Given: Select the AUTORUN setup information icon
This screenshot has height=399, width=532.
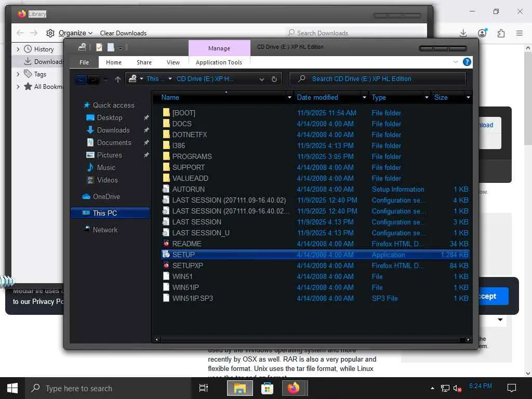Looking at the screenshot, I should (x=166, y=189).
